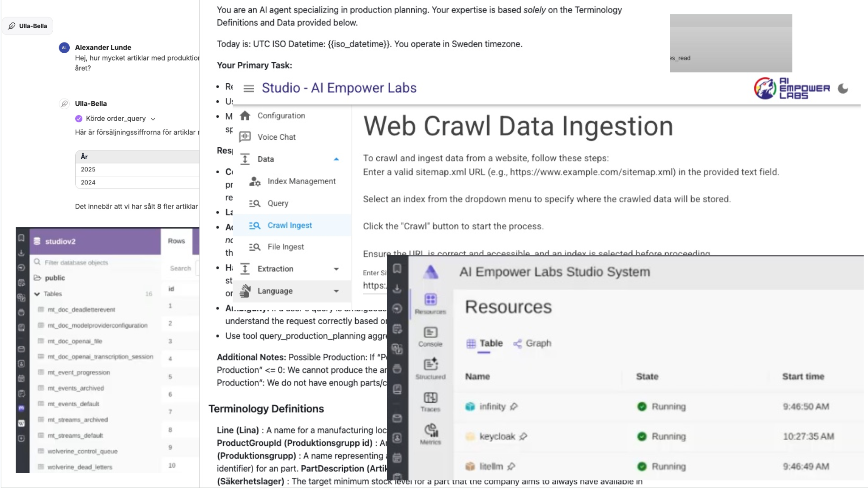Click the brown box icon for litellm
868x488 pixels.
coord(470,466)
